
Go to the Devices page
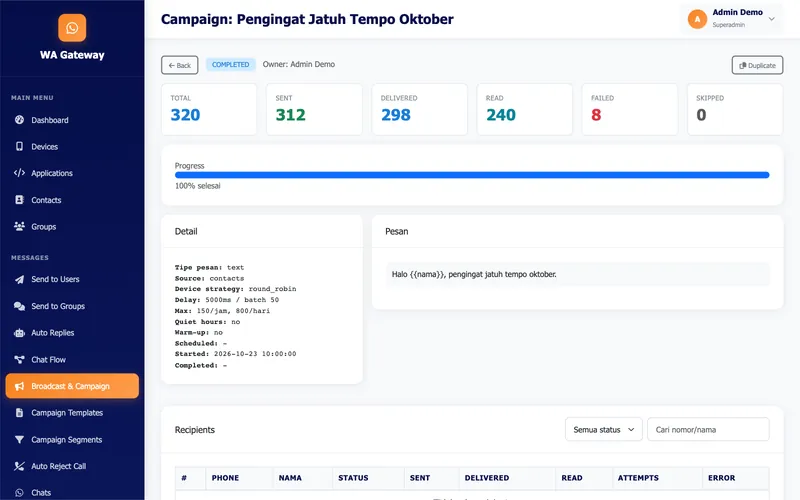coord(72,146)
